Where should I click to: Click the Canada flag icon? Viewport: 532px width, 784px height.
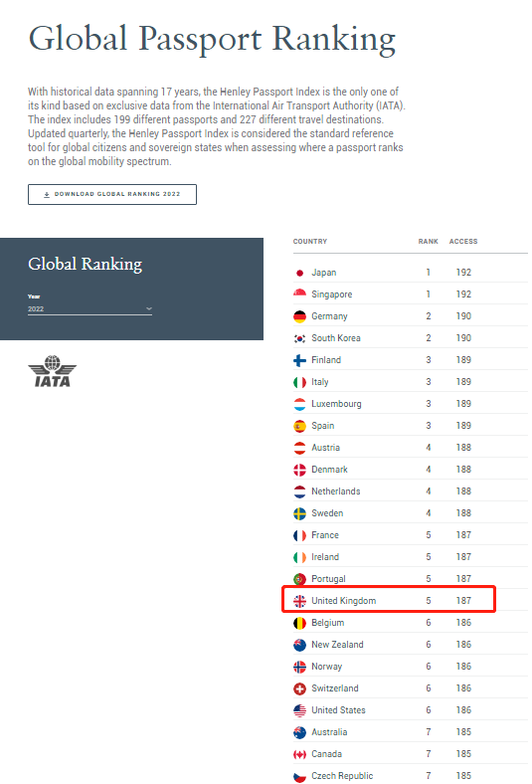coord(299,754)
